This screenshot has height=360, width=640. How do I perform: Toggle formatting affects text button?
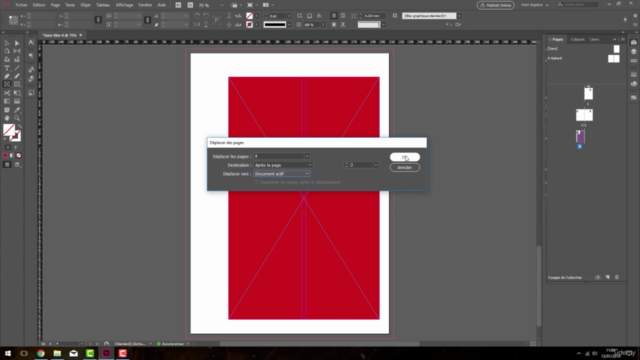(16, 147)
